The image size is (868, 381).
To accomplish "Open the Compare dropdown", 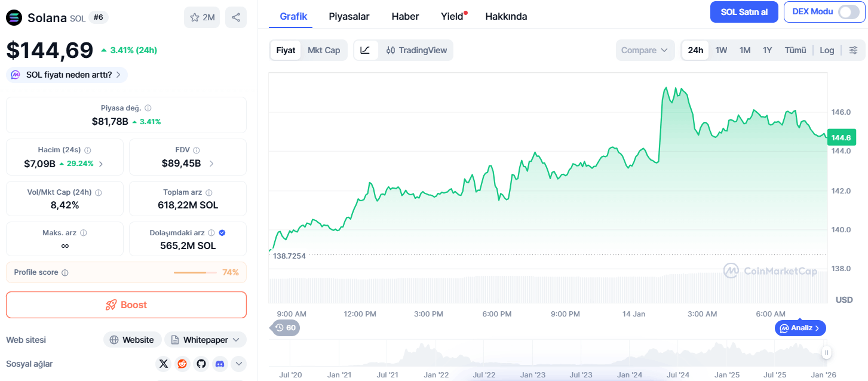I will 645,50.
